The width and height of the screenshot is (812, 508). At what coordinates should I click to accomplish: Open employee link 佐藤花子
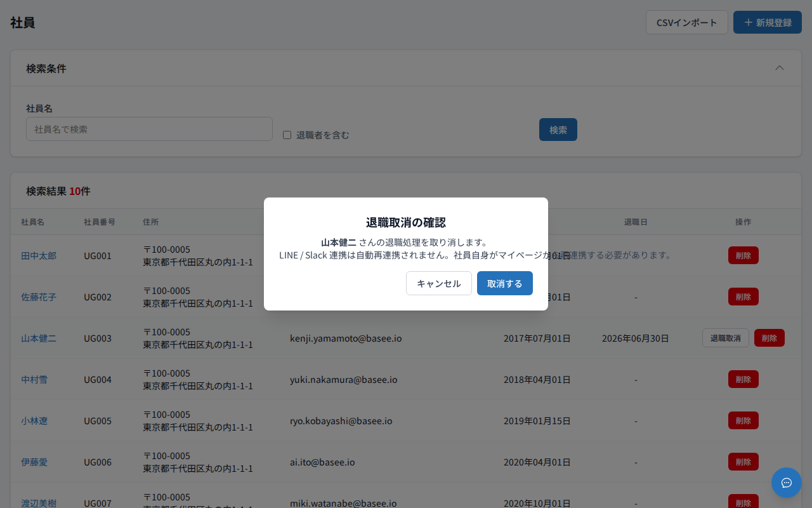(x=39, y=297)
